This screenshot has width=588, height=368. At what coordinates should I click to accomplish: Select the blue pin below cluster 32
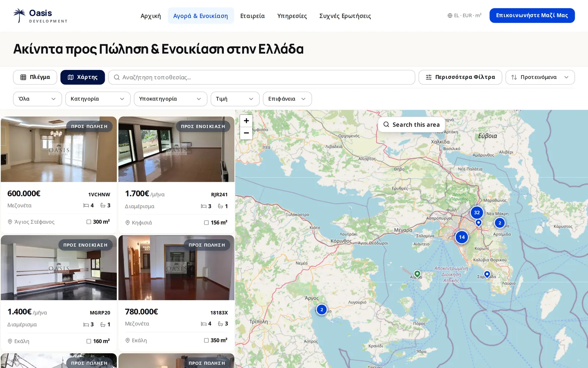(478, 223)
